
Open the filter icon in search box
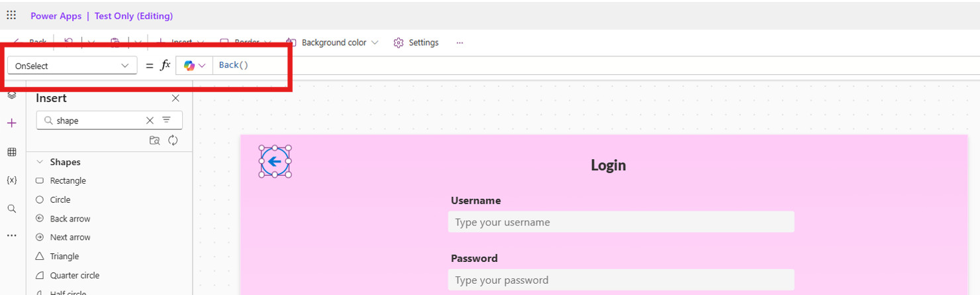click(166, 120)
